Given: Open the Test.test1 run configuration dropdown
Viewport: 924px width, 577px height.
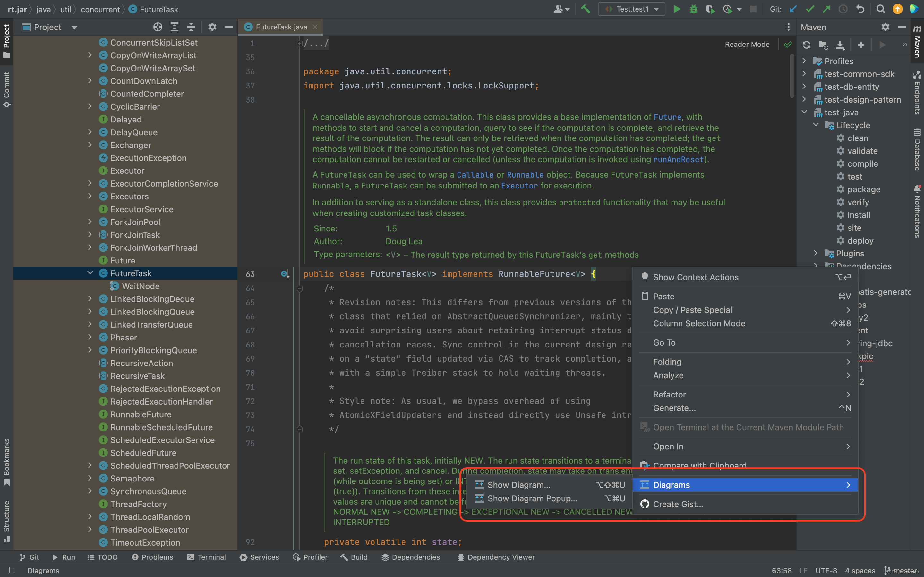Looking at the screenshot, I should [632, 9].
